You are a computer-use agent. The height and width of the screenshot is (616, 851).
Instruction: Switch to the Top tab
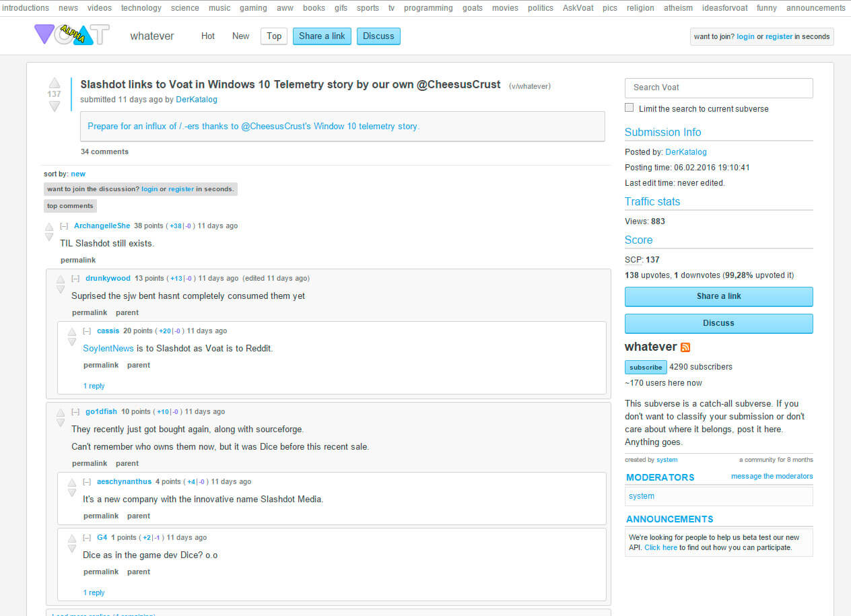pos(274,36)
